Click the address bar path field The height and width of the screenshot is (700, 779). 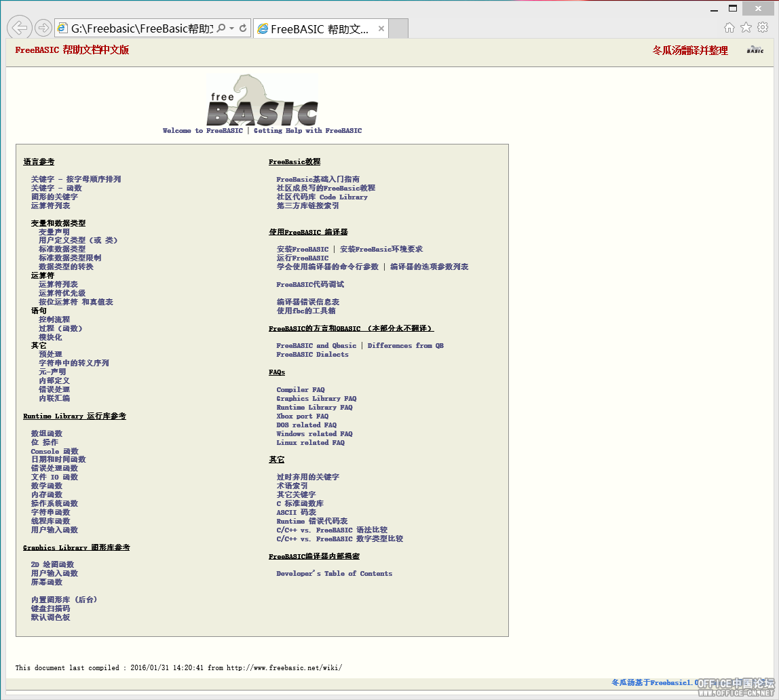click(x=142, y=28)
